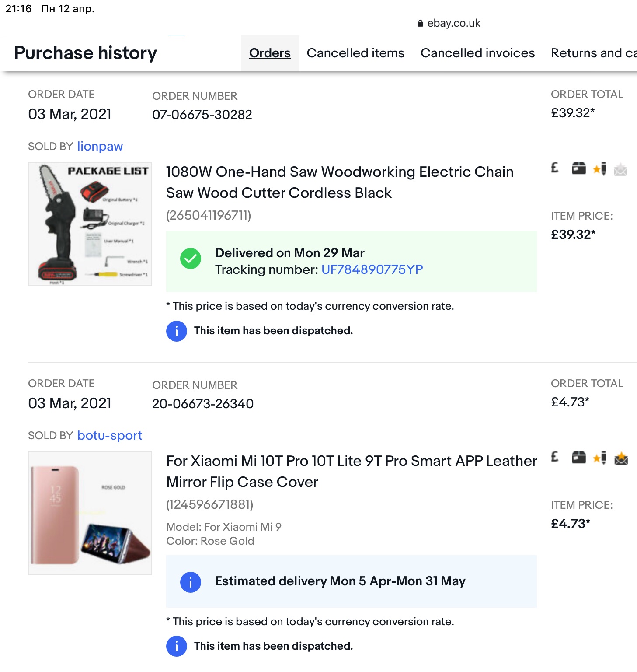The image size is (637, 672).
Task: Click the starred envelope icon for Xiaomi case order
Action: click(621, 458)
